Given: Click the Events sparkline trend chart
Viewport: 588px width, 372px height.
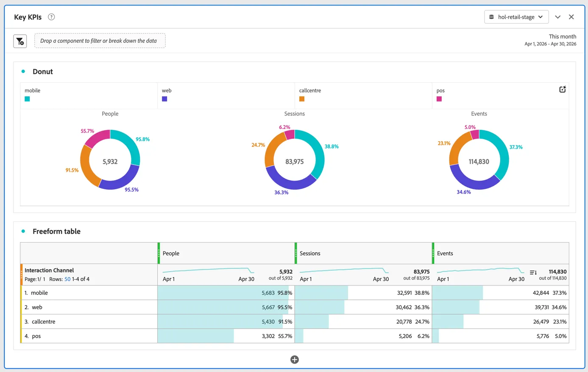Looking at the screenshot, I should pyautogui.click(x=480, y=270).
